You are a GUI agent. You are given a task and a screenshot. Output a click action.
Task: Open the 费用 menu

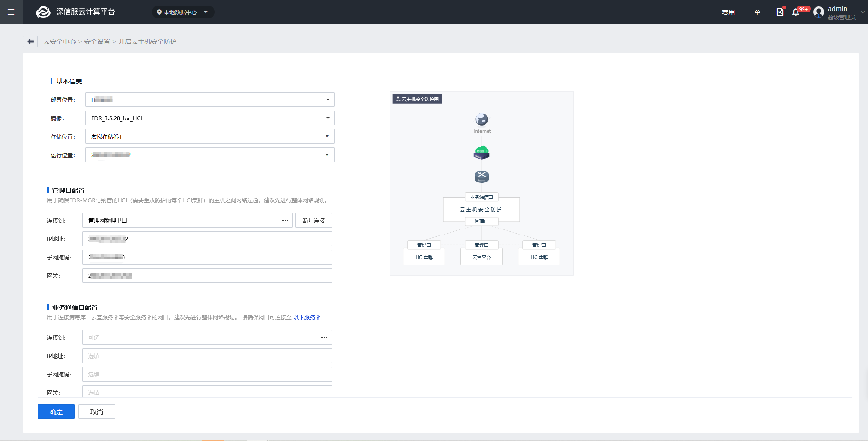728,12
